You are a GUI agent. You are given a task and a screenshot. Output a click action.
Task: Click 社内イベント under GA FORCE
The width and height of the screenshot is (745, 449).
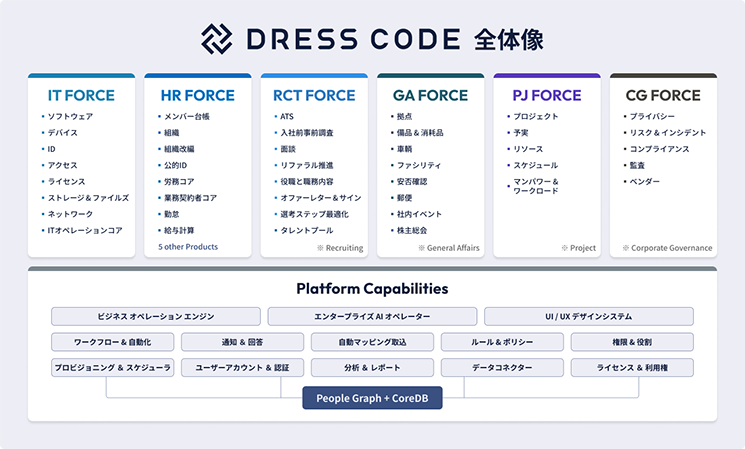[419, 214]
